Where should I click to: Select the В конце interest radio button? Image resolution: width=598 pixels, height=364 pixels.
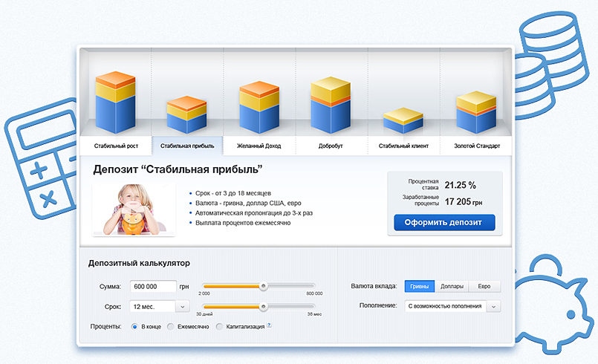(134, 327)
